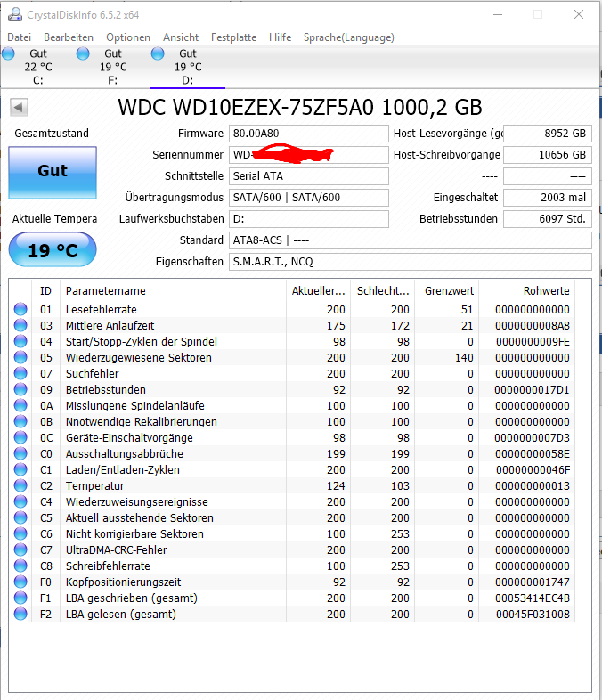
Task: Minimize the CrystalDiskInfo window
Action: pyautogui.click(x=498, y=15)
